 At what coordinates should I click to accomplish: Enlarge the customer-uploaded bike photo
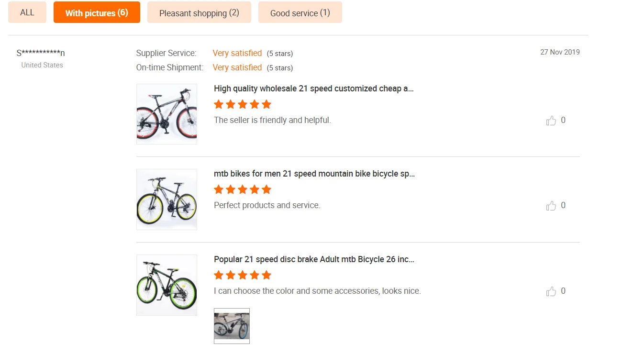pyautogui.click(x=232, y=326)
